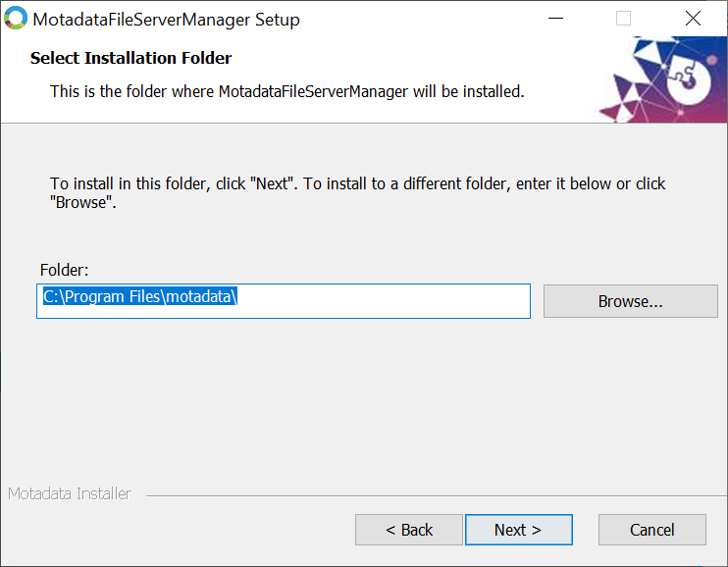Cancel the installation
728x567 pixels.
(x=651, y=530)
